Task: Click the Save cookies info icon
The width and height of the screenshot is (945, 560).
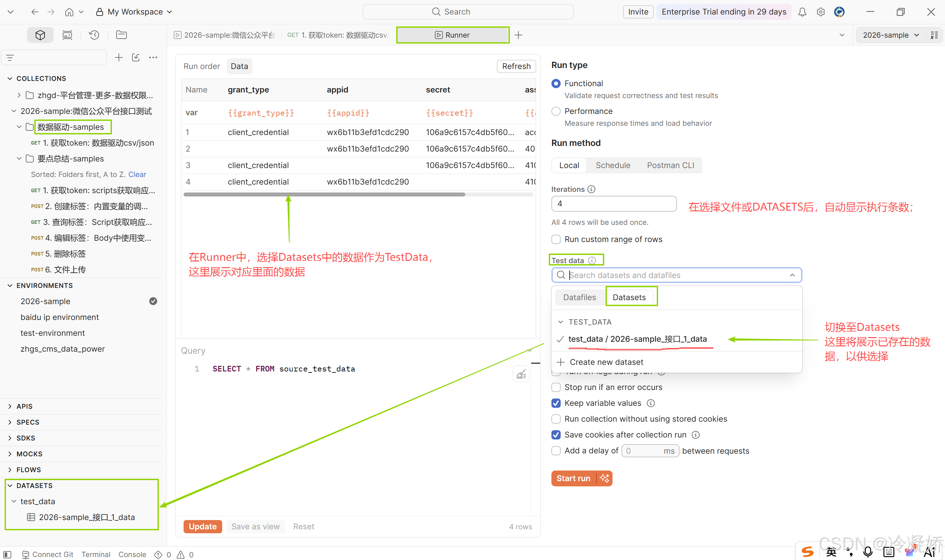Action: coord(696,435)
